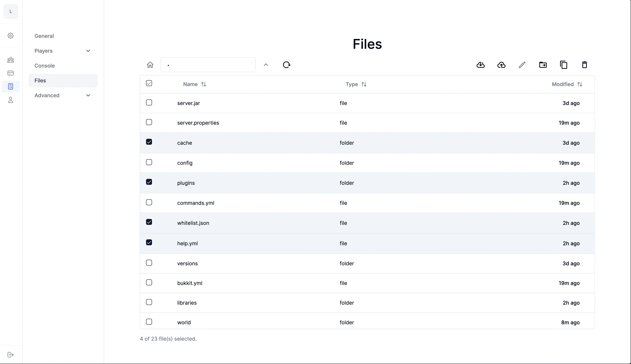
Task: Click the refresh file list icon
Action: (287, 65)
